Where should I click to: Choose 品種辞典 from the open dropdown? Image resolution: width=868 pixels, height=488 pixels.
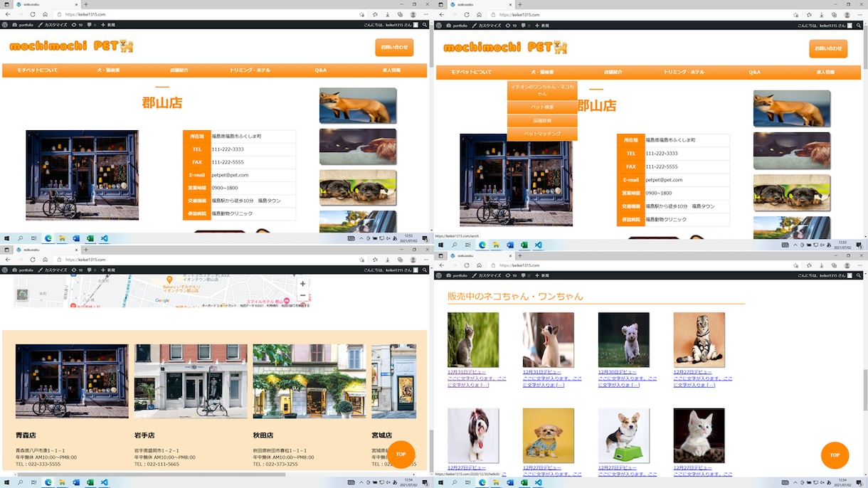(542, 121)
